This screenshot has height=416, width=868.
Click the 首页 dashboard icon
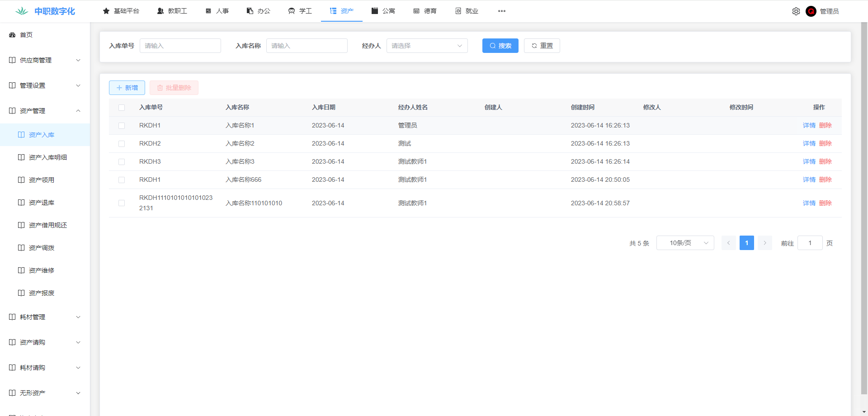(12, 35)
